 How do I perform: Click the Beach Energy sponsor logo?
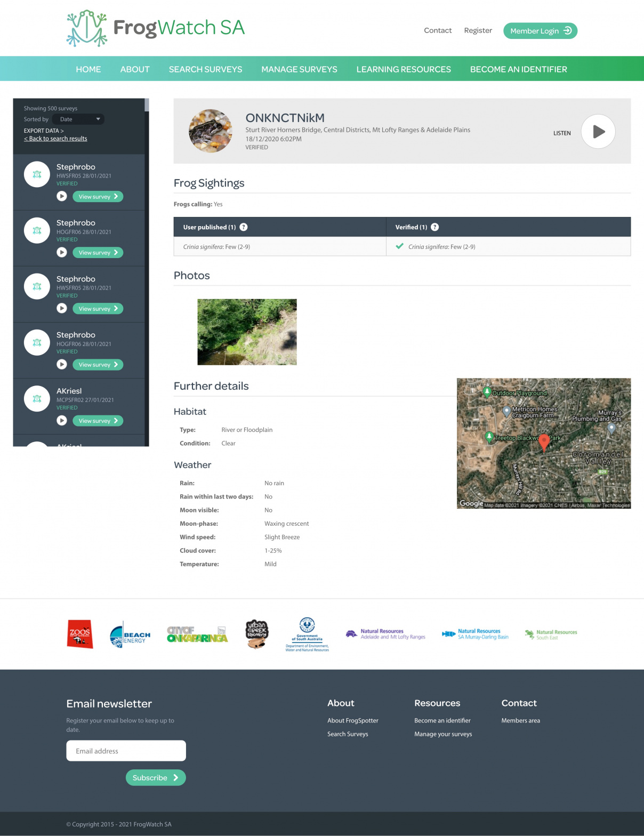[130, 635]
